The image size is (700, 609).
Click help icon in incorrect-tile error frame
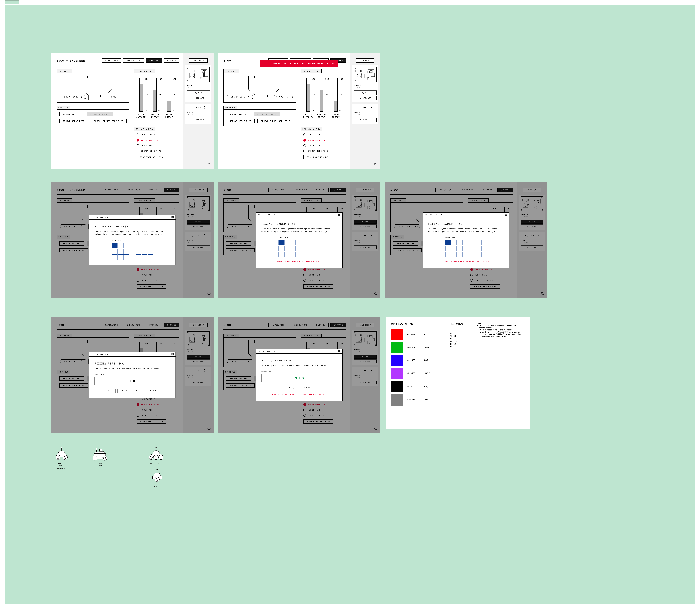pos(543,293)
